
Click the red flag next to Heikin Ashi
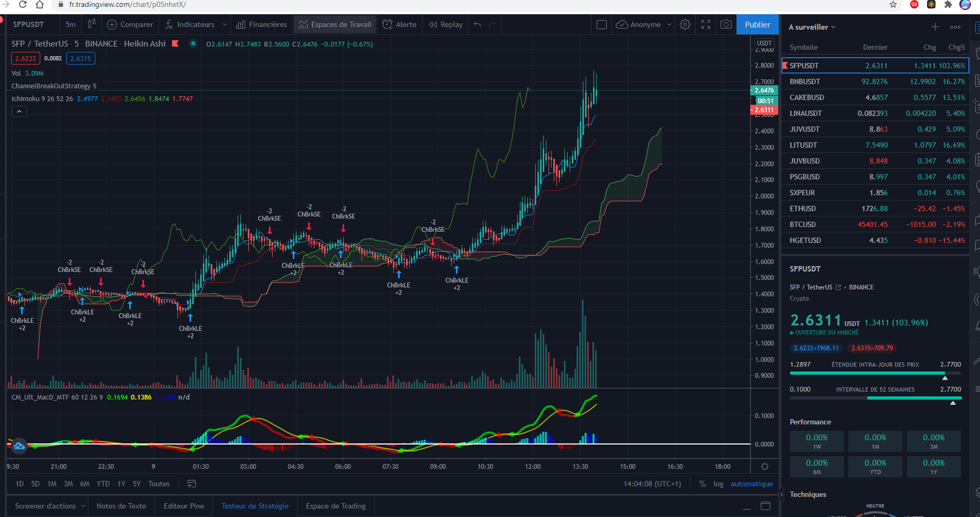pyautogui.click(x=175, y=43)
